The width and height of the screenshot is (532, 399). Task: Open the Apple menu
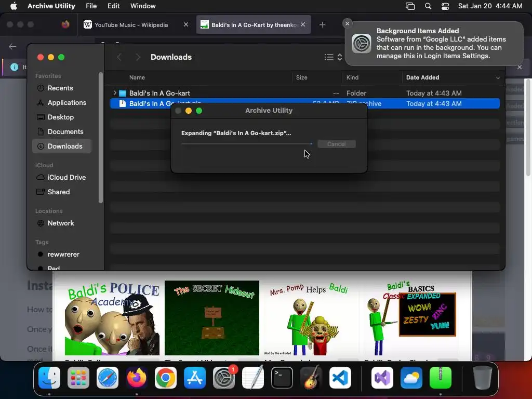[14, 6]
